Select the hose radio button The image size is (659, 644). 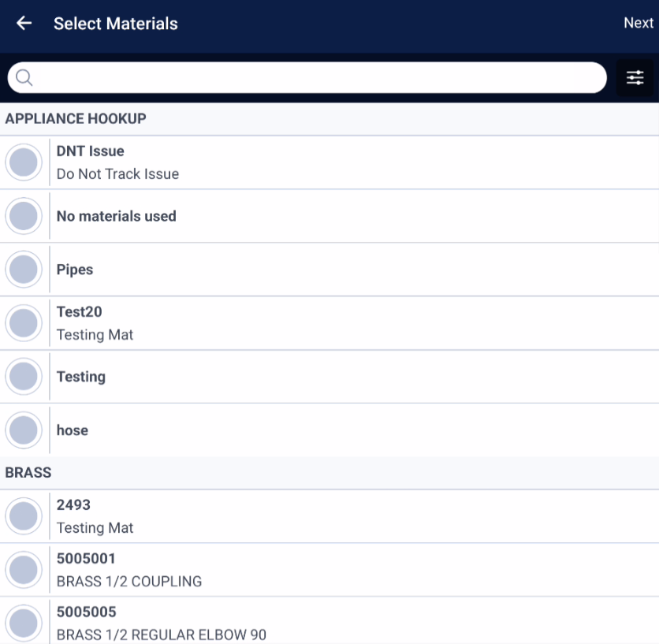[x=24, y=430]
